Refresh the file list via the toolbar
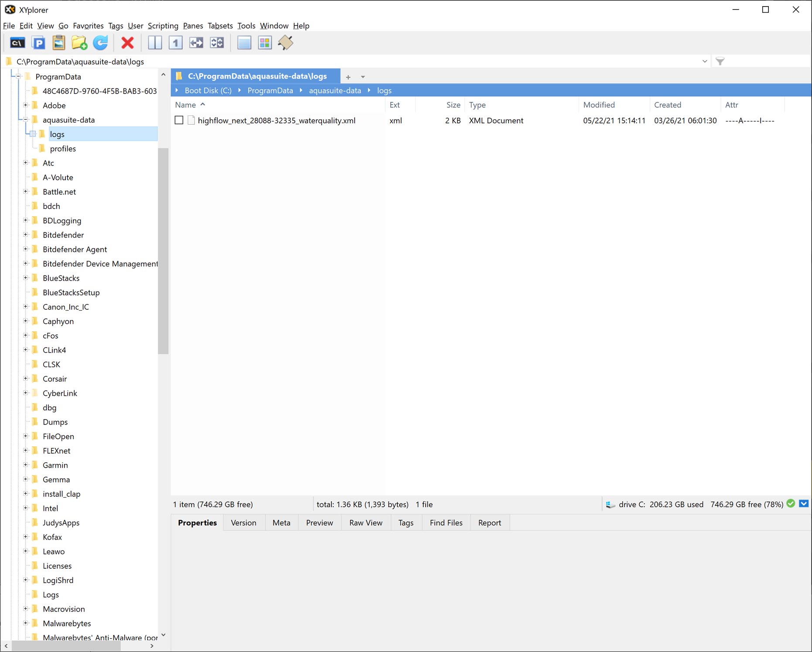The width and height of the screenshot is (812, 652). 100,43
